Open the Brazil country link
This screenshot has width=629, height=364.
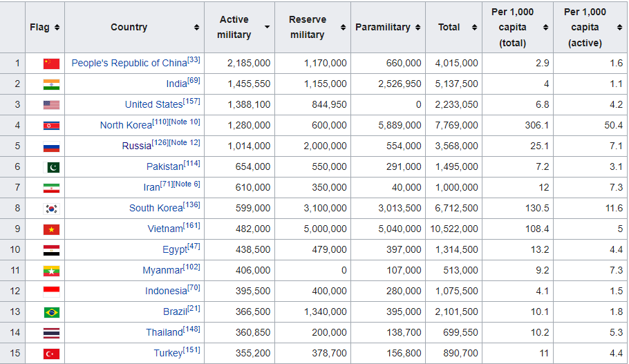tap(176, 312)
